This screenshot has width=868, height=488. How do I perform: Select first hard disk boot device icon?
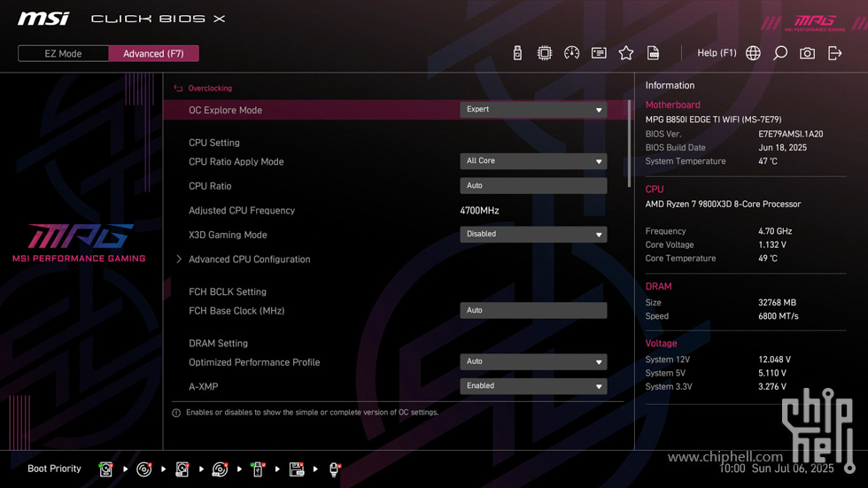pos(105,469)
